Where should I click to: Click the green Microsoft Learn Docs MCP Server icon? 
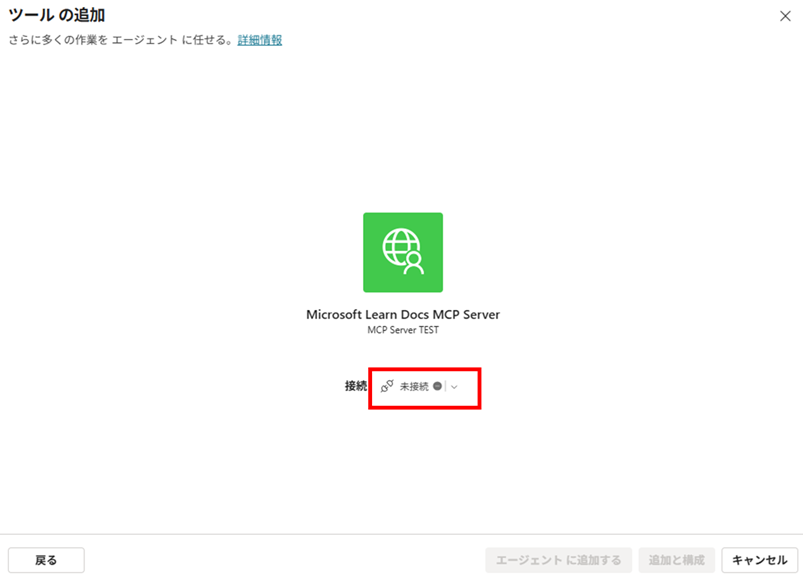(x=403, y=252)
